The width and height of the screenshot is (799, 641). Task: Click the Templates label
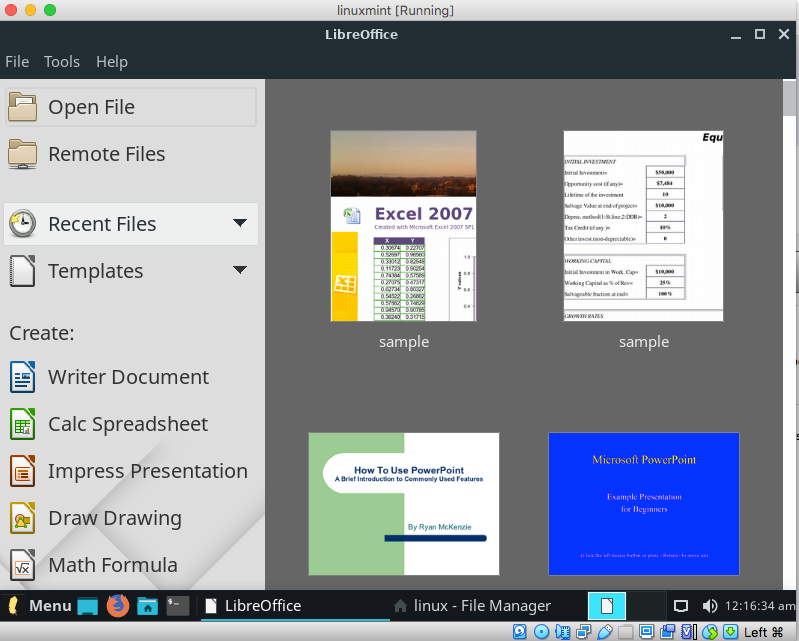(x=95, y=271)
